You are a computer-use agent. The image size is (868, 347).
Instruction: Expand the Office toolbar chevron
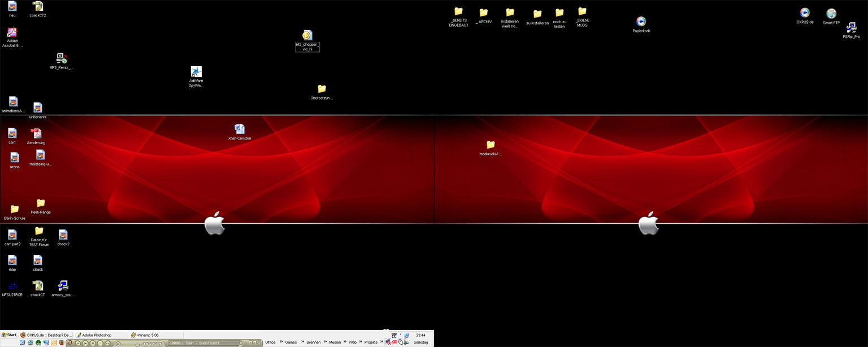(281, 342)
